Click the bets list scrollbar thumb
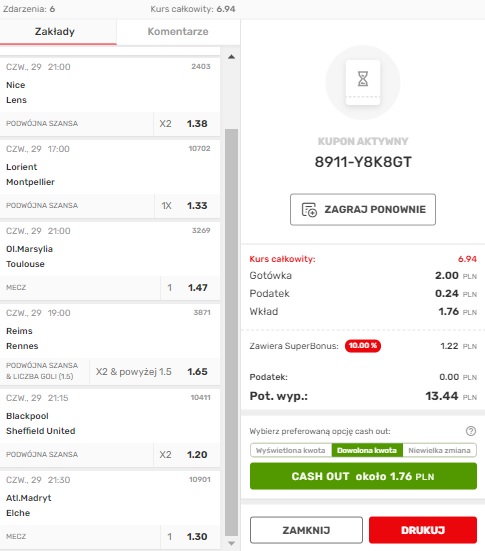485x551 pixels. click(231, 333)
